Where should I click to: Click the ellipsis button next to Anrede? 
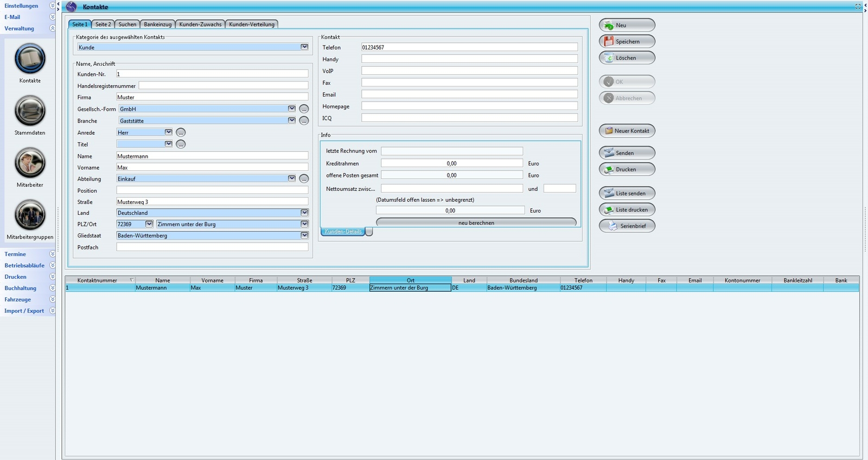point(181,132)
